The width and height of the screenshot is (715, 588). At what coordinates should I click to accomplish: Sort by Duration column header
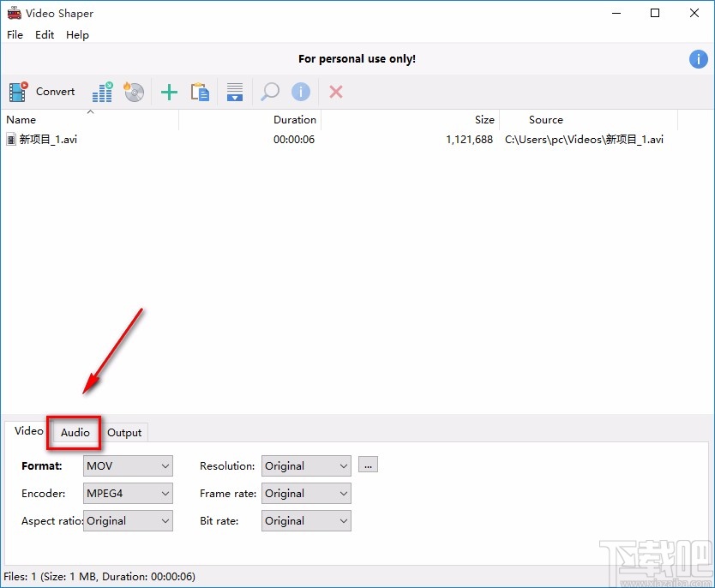[x=249, y=119]
